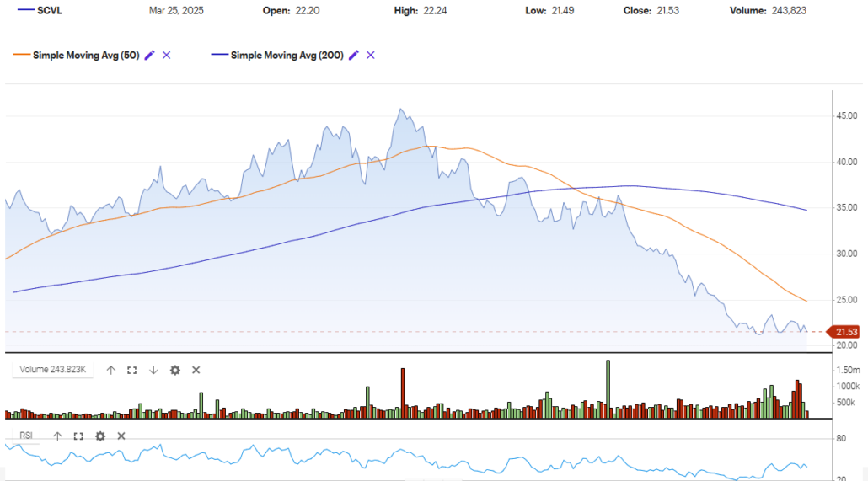
Task: Click the 25.00 price axis label
Action: (x=846, y=299)
